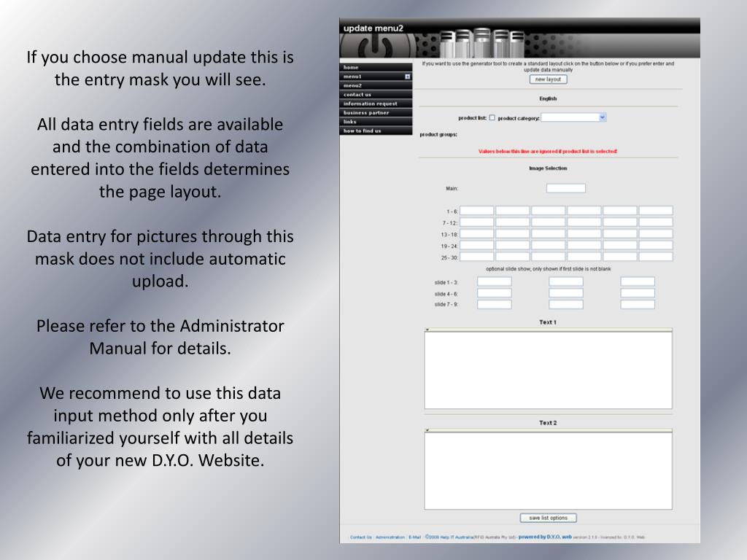
Task: Click the 'English' language heading
Action: click(548, 98)
